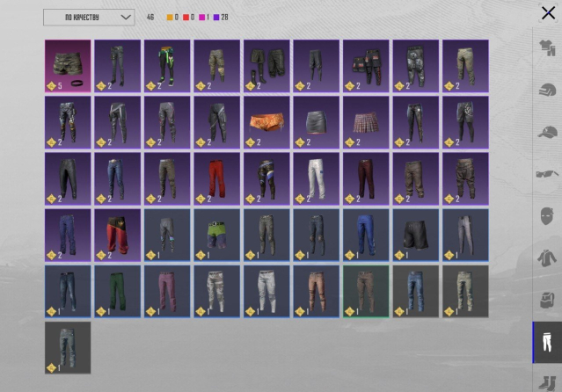Select the light camo pants in top row
The height and width of the screenshot is (392, 562).
click(465, 66)
